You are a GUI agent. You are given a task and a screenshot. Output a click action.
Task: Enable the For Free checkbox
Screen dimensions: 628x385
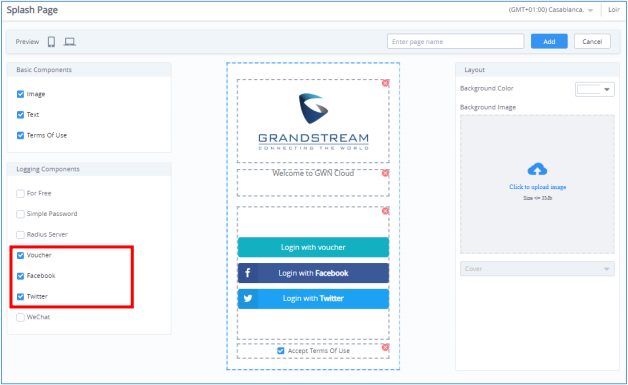click(x=20, y=194)
